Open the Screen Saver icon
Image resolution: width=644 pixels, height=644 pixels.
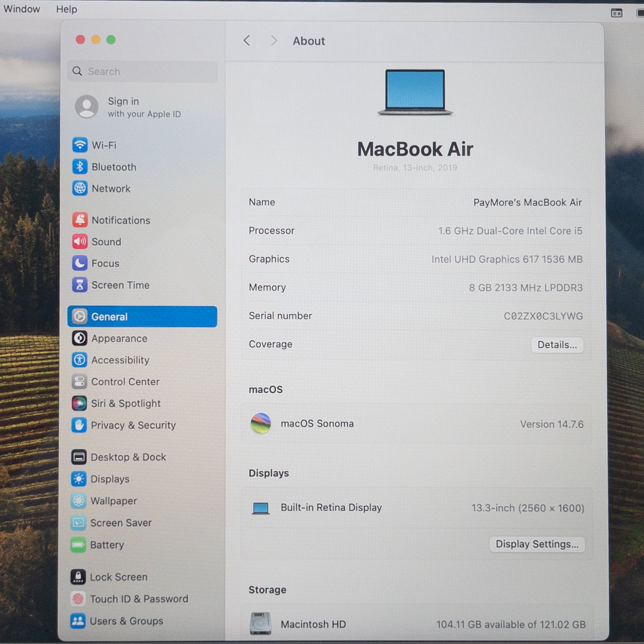(x=79, y=522)
